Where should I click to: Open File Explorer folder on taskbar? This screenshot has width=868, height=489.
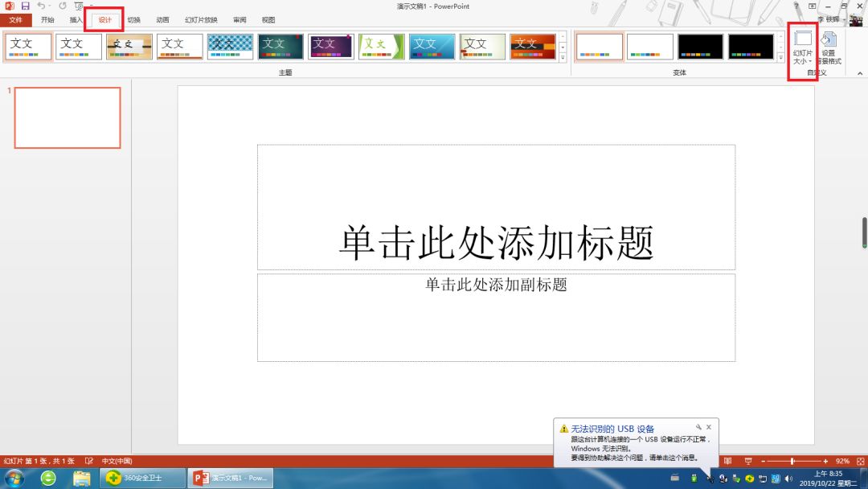click(81, 478)
